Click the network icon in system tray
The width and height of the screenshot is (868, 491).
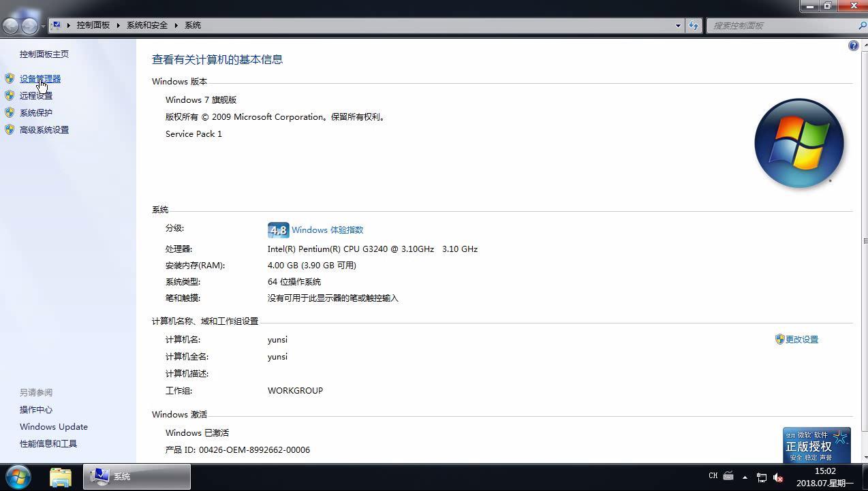click(762, 477)
